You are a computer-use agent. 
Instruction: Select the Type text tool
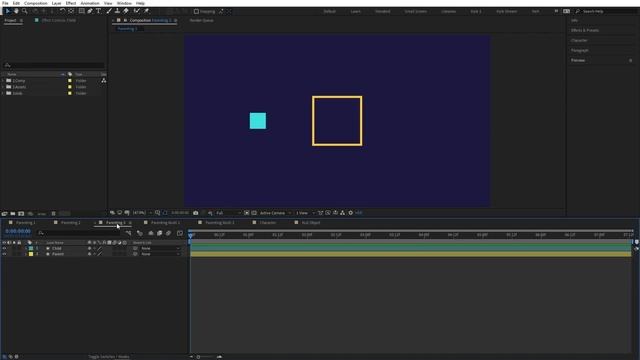pos(98,11)
